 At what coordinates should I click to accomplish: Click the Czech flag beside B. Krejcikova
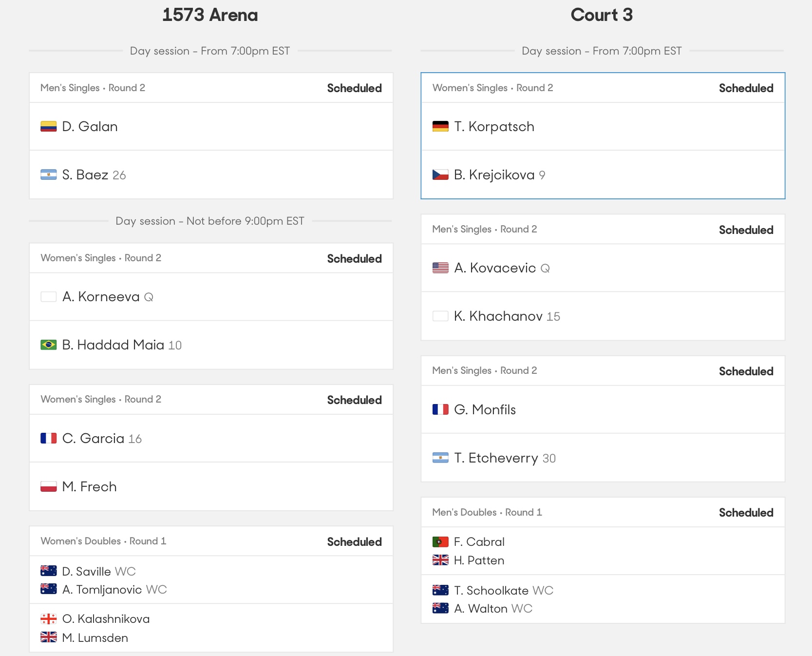click(440, 175)
